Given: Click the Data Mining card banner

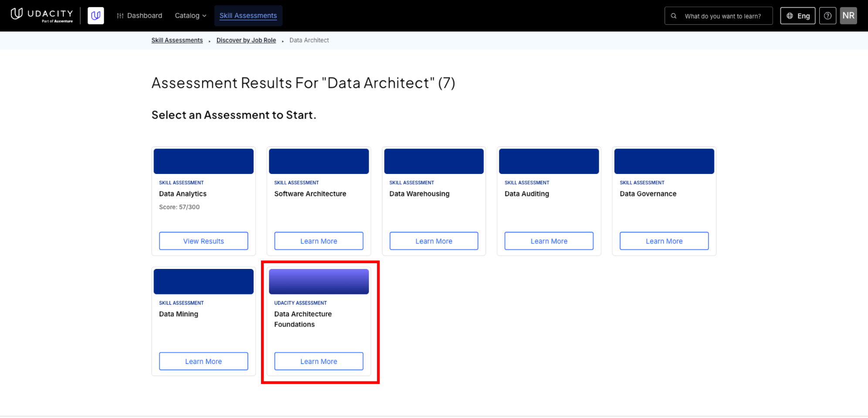Looking at the screenshot, I should [203, 282].
